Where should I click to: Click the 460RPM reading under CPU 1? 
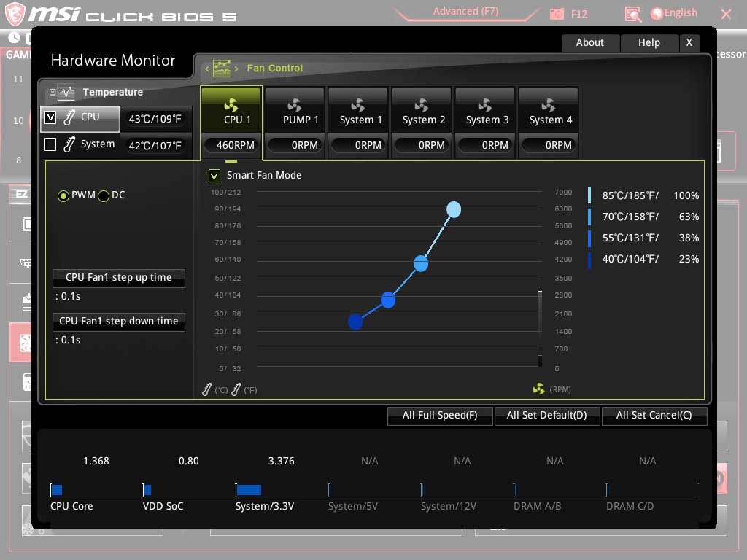pos(231,145)
